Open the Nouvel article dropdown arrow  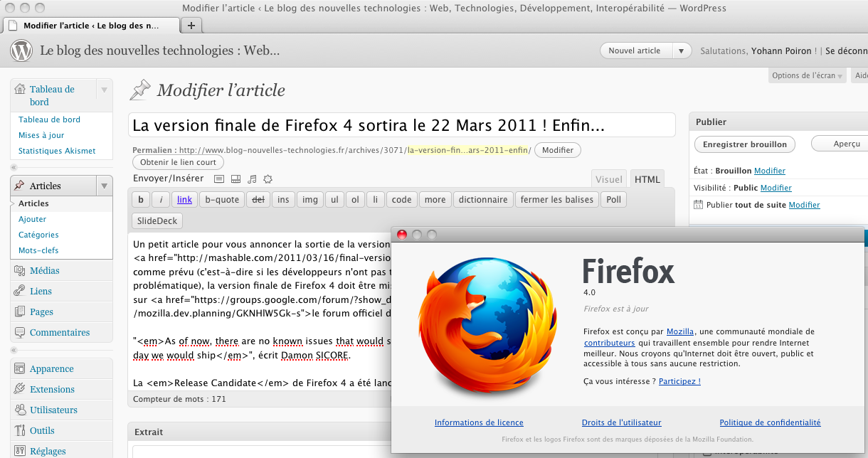(682, 50)
